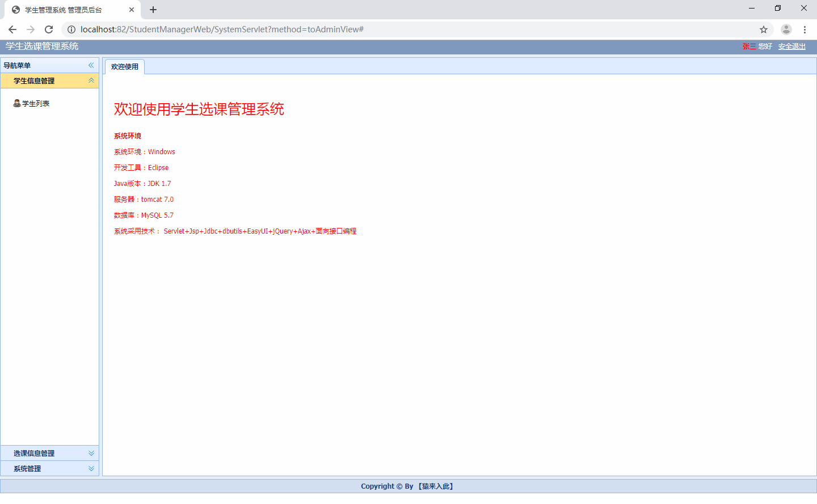
Task: Bookmark this page with the star icon
Action: (x=764, y=29)
